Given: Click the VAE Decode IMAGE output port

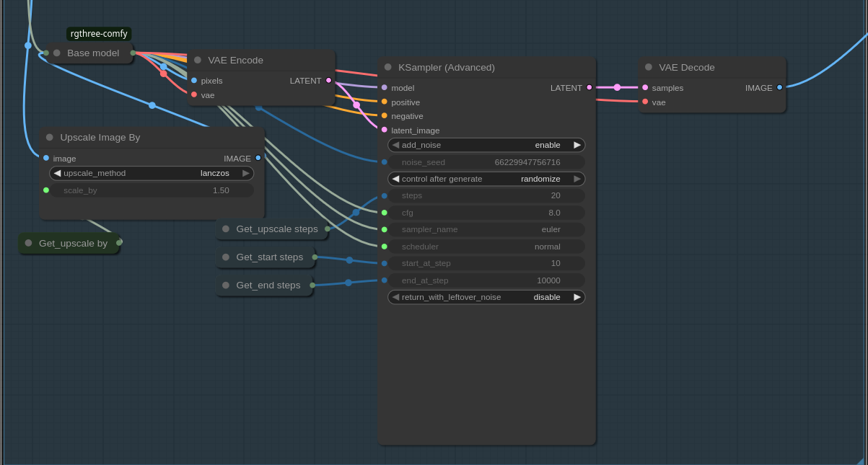Looking at the screenshot, I should [779, 87].
